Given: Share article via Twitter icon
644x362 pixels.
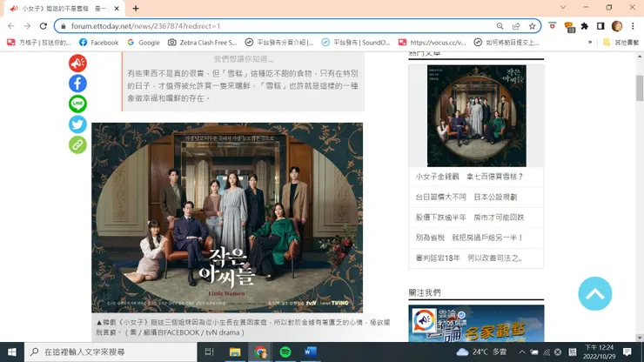Looking at the screenshot, I should 77,124.
